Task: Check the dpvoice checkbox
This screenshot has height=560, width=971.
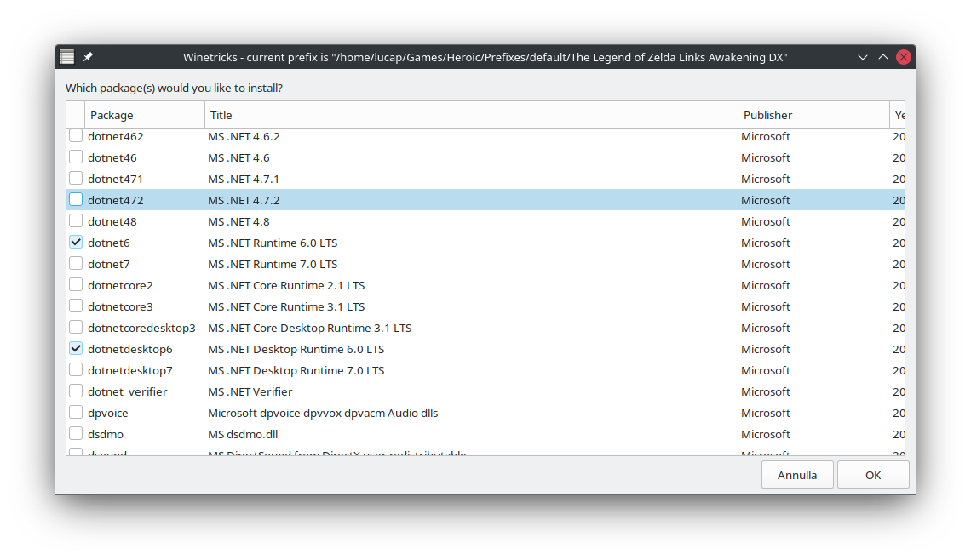Action: click(76, 412)
